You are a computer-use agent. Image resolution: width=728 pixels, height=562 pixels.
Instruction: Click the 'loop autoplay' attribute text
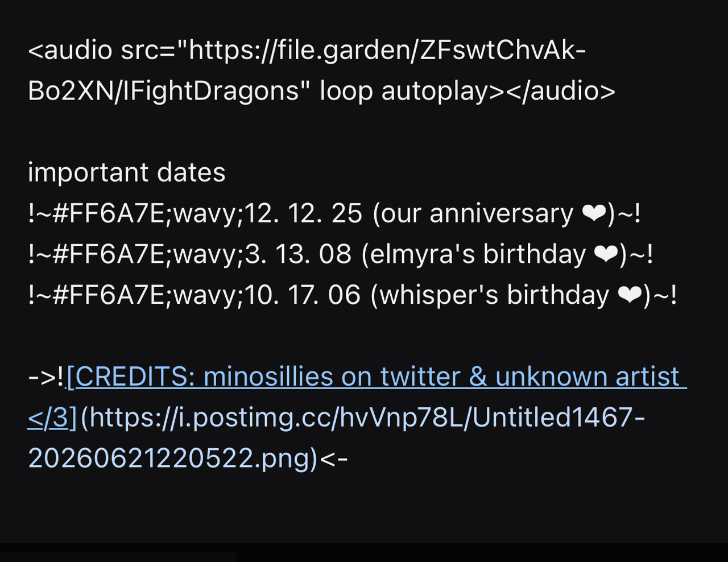(404, 91)
